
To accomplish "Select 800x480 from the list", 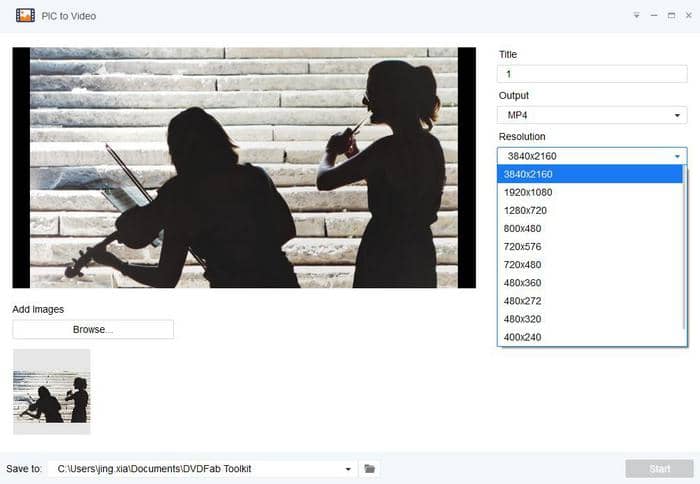I will [590, 229].
